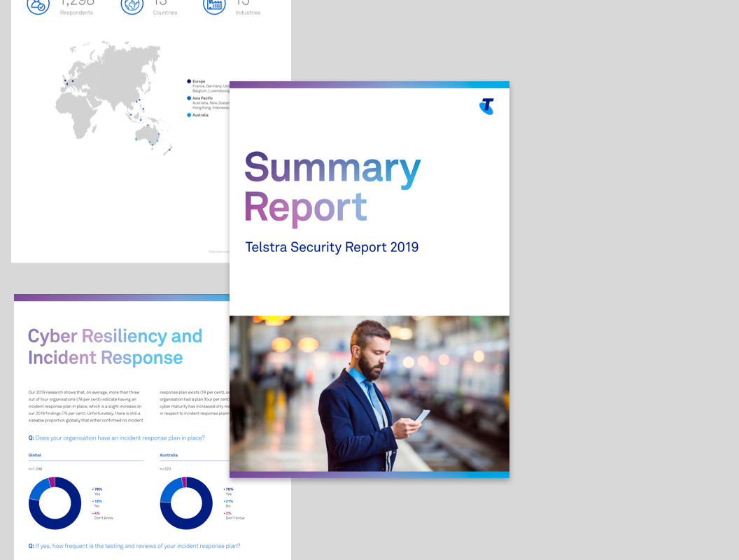Click the Australia donut chart

click(186, 503)
